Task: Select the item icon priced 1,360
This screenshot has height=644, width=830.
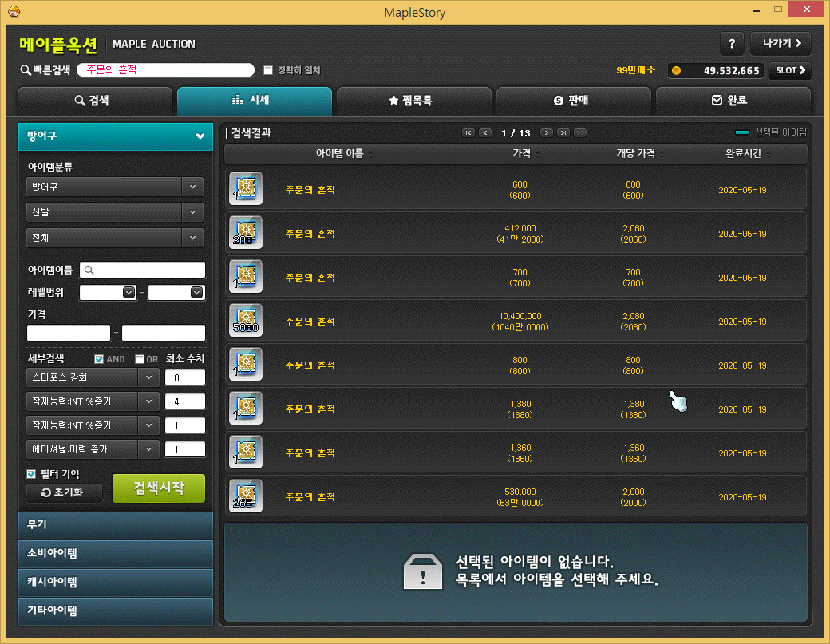Action: point(246,452)
